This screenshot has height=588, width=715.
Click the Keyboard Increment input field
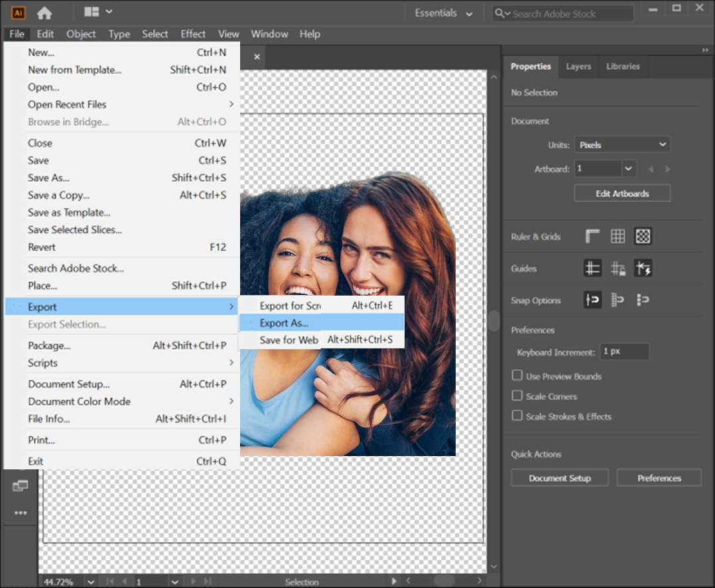tap(623, 351)
